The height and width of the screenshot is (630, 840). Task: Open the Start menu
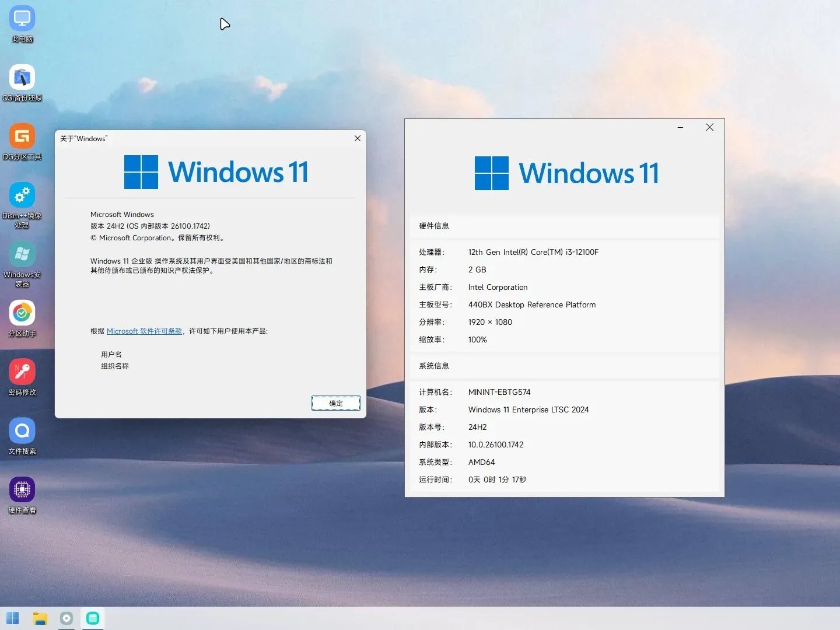click(12, 618)
